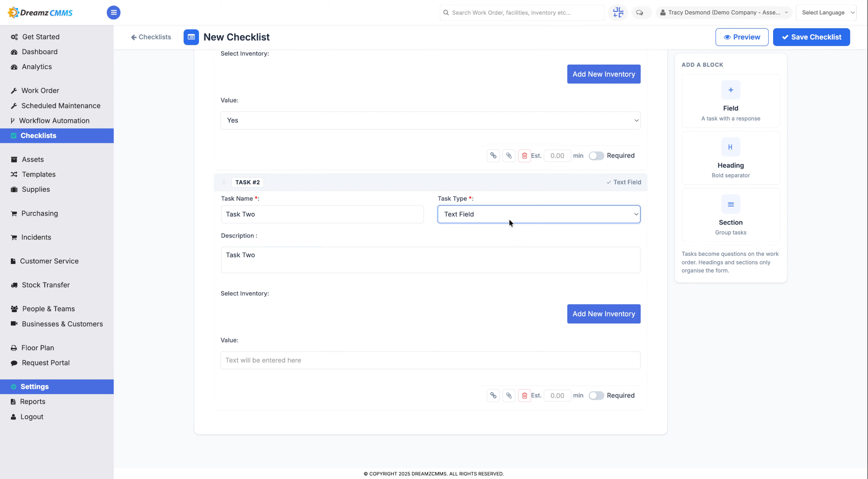Click the link icon in Task #1 footer

493,156
